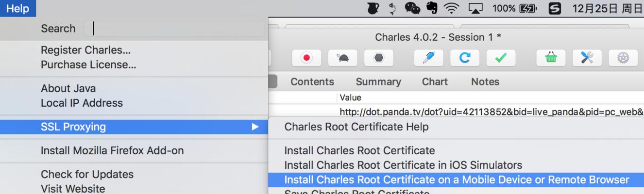644x194 pixels.
Task: Click the battery 100% indicator
Action: (x=514, y=8)
